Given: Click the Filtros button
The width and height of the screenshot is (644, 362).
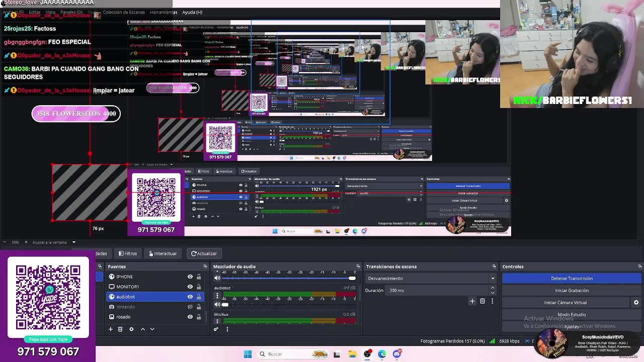Looking at the screenshot, I should pyautogui.click(x=128, y=253).
